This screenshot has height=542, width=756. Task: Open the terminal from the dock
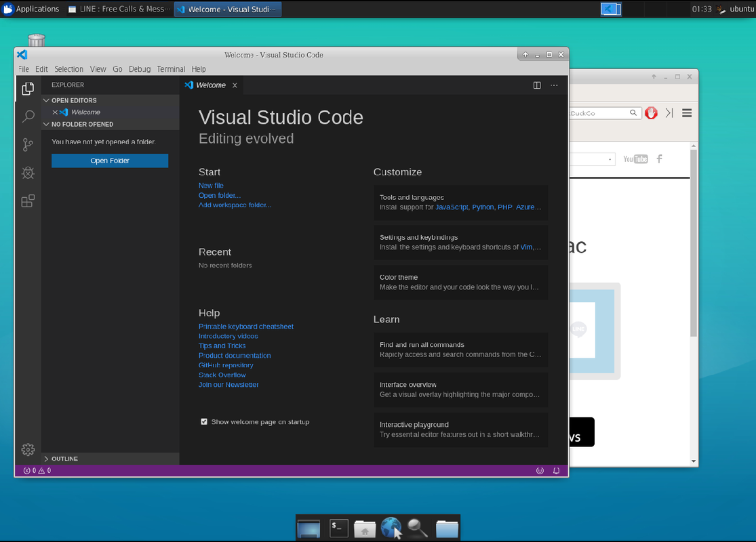[x=339, y=528]
